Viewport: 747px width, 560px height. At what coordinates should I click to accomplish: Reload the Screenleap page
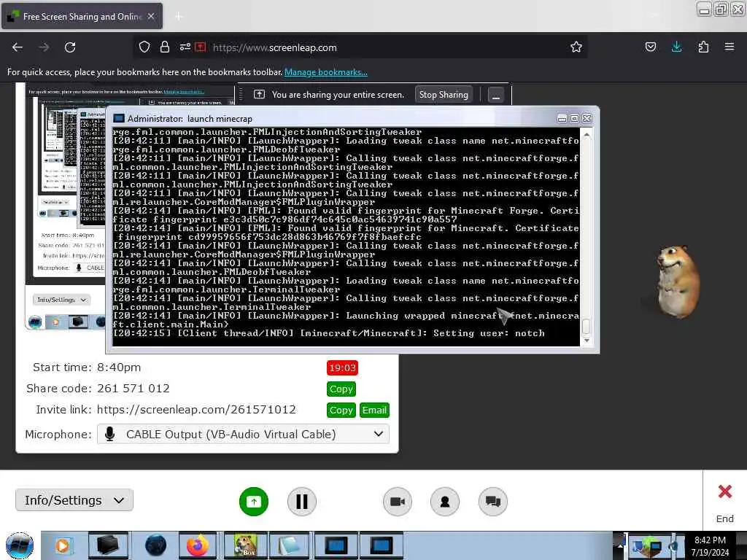click(x=70, y=47)
